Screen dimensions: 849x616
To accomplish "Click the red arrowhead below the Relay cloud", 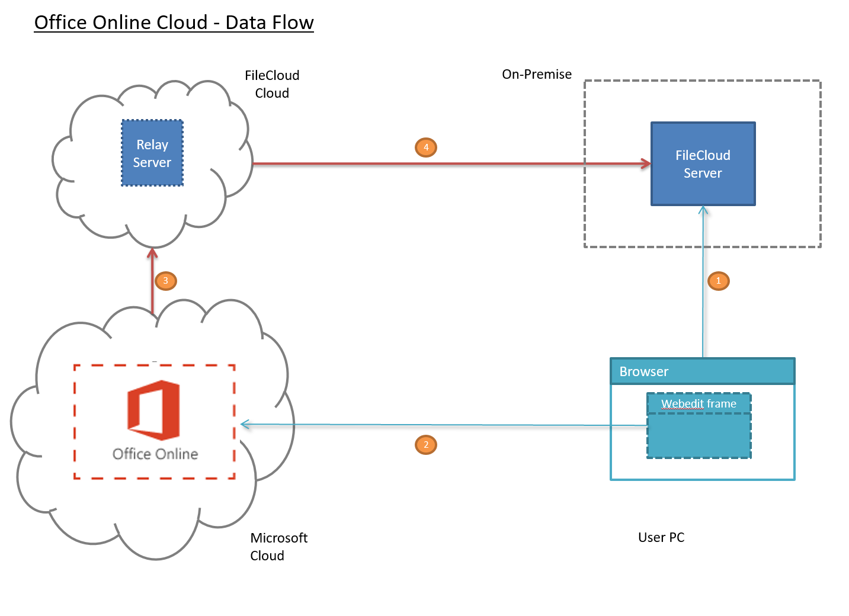I will (153, 254).
